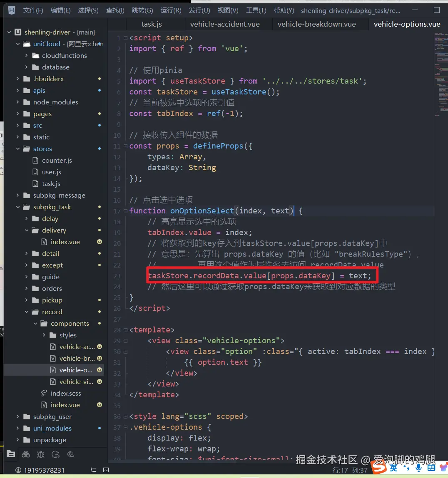Image resolution: width=448 pixels, height=478 pixels.
Task: Open the sync arrows source control icon
Action: pyautogui.click(x=55, y=454)
